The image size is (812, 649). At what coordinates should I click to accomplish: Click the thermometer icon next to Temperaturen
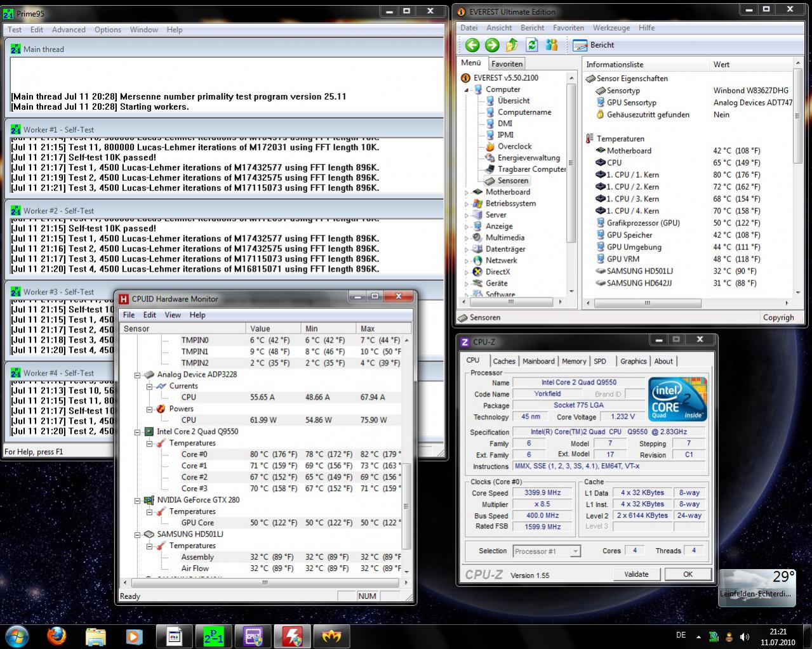590,138
